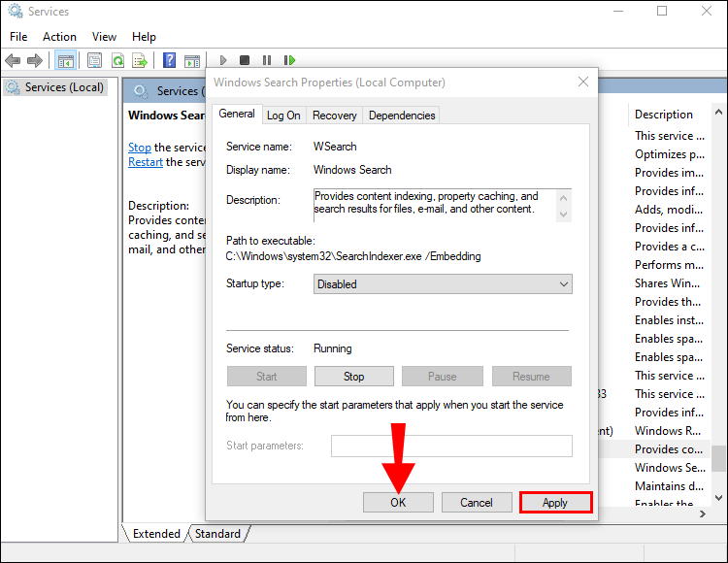Select the 'Provides th...' description row
728x563 pixels.
click(x=669, y=302)
